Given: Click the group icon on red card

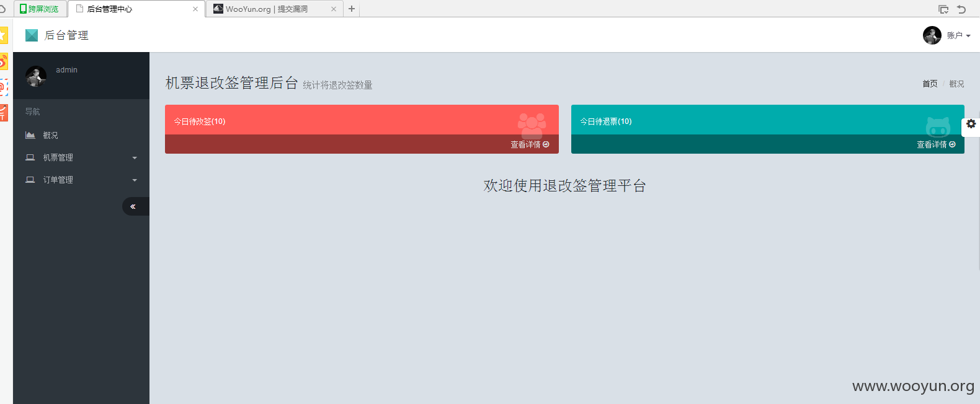Looking at the screenshot, I should click(x=532, y=126).
